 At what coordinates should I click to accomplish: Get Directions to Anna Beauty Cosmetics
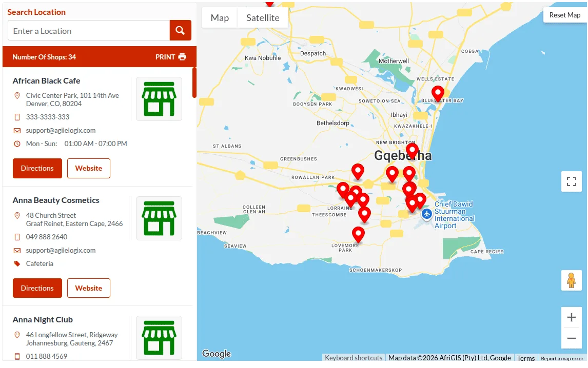click(x=37, y=288)
